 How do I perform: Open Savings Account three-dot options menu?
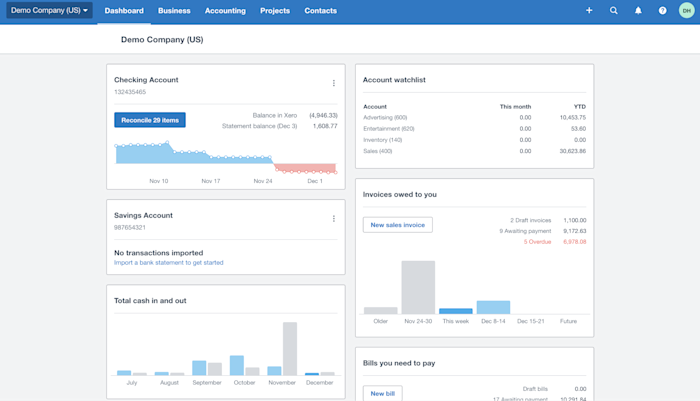click(333, 218)
